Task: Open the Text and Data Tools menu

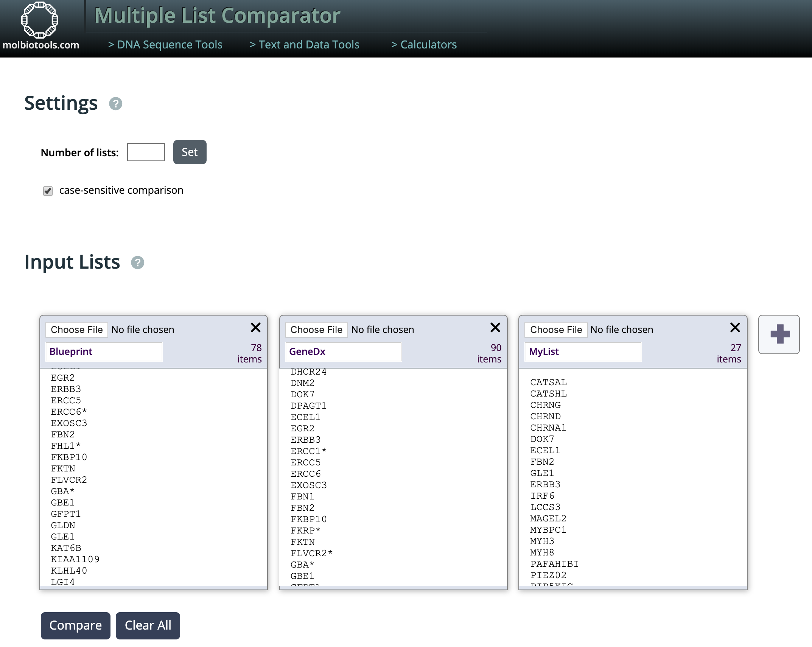Action: tap(305, 45)
